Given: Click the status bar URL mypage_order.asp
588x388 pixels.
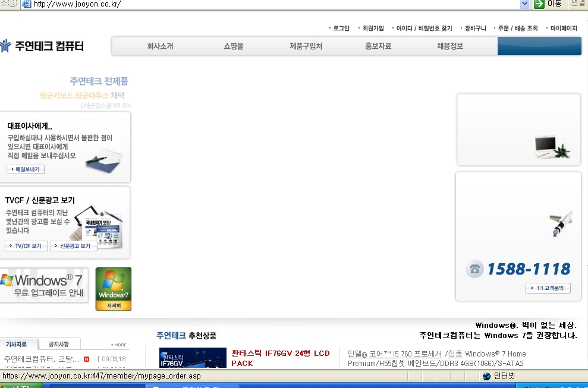Looking at the screenshot, I should click(102, 376).
